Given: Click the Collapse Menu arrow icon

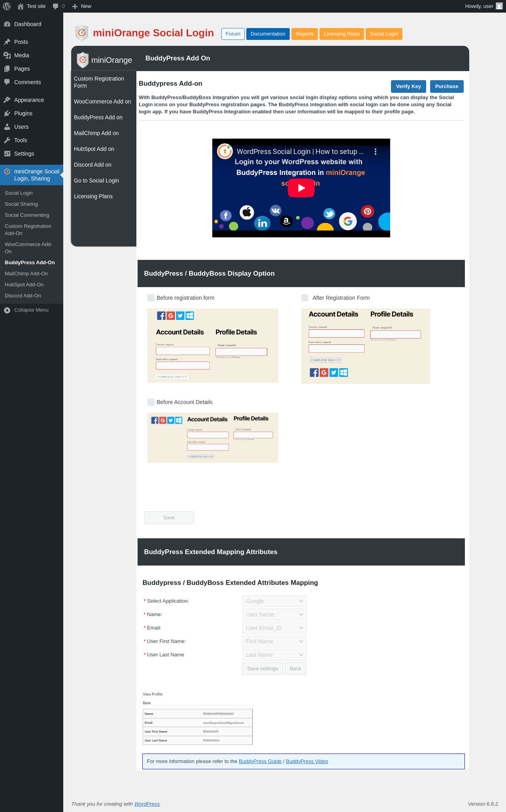Looking at the screenshot, I should tap(7, 310).
